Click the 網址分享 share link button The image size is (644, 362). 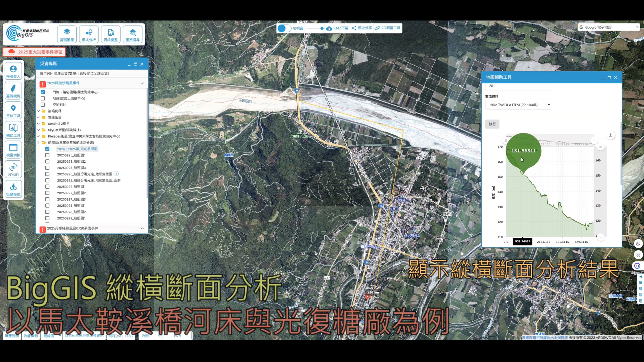coord(362,28)
